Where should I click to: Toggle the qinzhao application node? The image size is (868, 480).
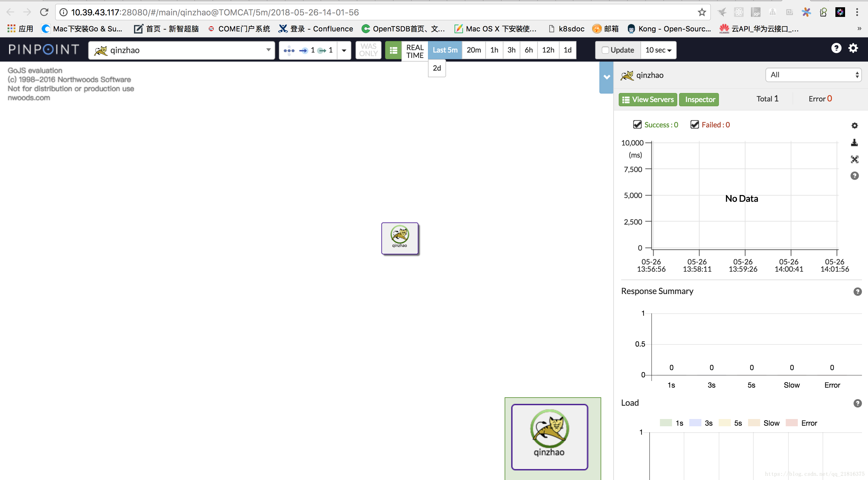[399, 238]
